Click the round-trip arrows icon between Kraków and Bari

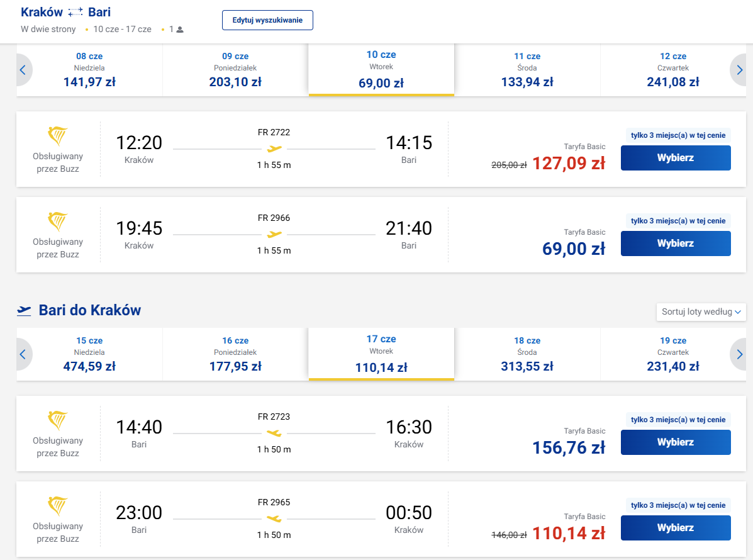pos(75,13)
